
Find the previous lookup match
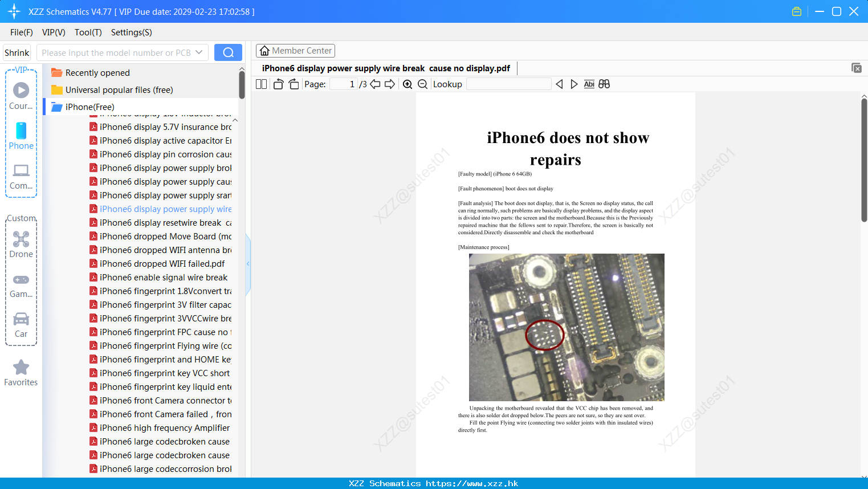(x=559, y=84)
